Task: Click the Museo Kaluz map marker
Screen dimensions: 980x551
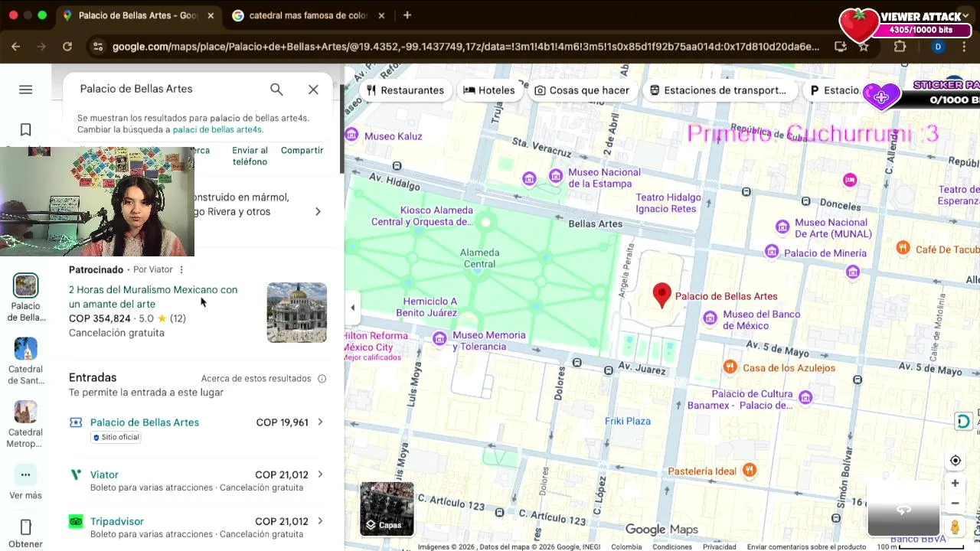Action: (351, 135)
